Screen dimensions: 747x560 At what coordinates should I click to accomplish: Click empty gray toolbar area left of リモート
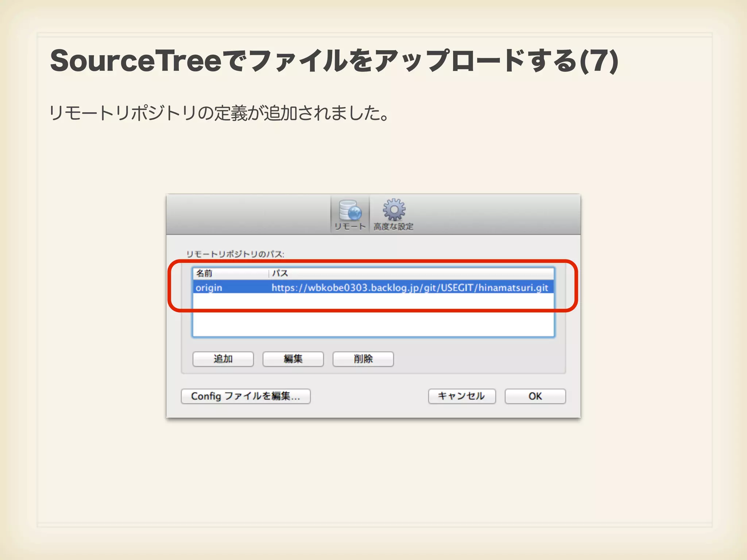click(248, 214)
